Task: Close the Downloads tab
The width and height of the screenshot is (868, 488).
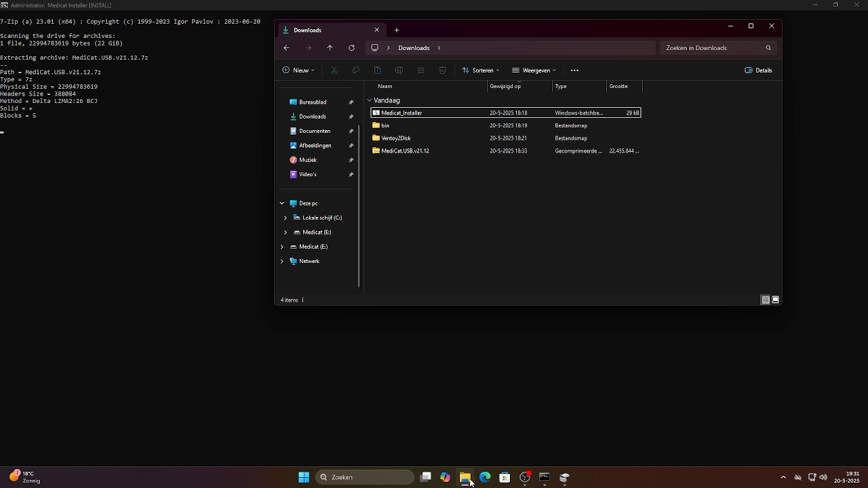Action: point(377,30)
